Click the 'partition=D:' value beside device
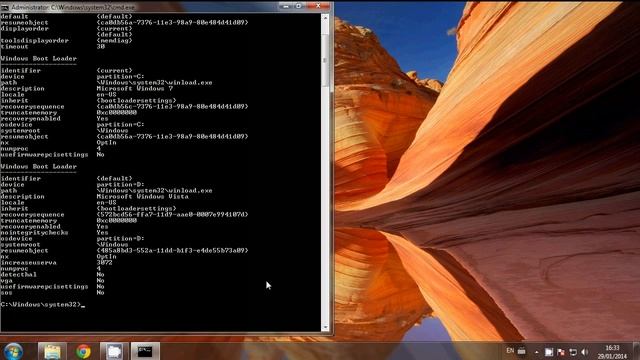 click(120, 184)
